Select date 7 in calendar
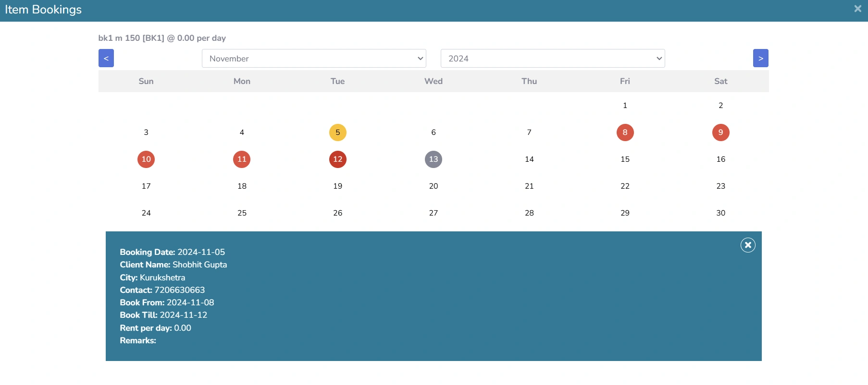Viewport: 868px width, 385px height. pos(529,132)
